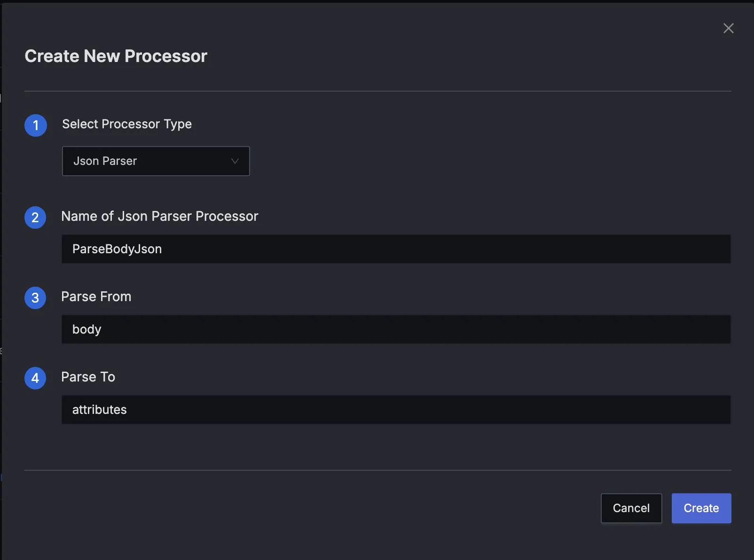Create the new processor
The height and width of the screenshot is (560, 754).
pyautogui.click(x=701, y=508)
